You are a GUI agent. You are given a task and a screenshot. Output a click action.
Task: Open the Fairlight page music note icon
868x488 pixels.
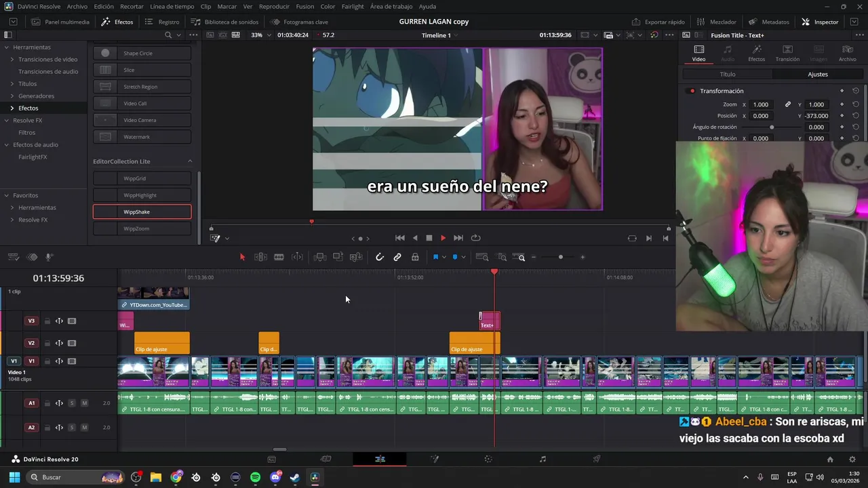pyautogui.click(x=542, y=459)
